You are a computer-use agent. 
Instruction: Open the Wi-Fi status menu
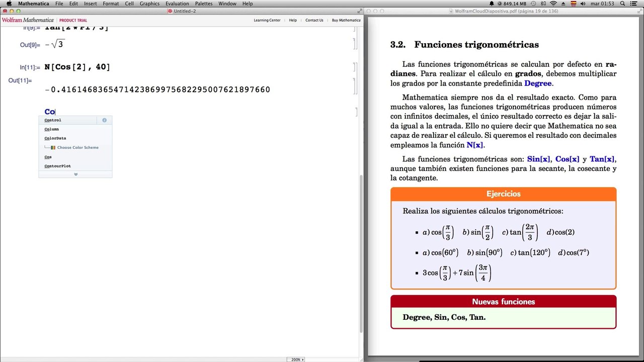553,4
